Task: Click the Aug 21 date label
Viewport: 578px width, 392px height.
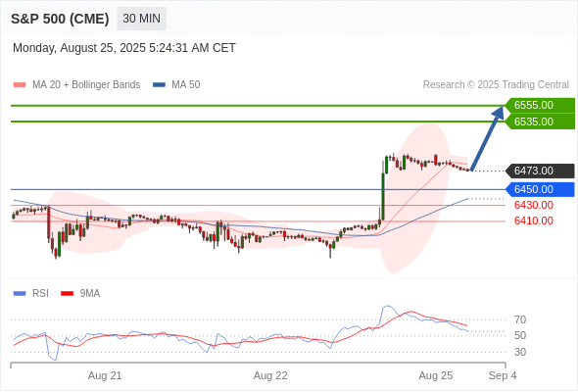Action: tap(105, 375)
